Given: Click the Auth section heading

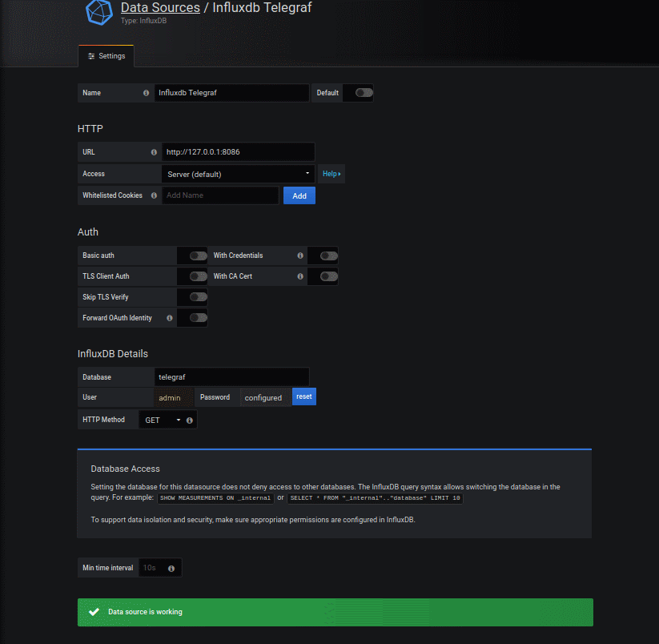Looking at the screenshot, I should click(x=88, y=232).
